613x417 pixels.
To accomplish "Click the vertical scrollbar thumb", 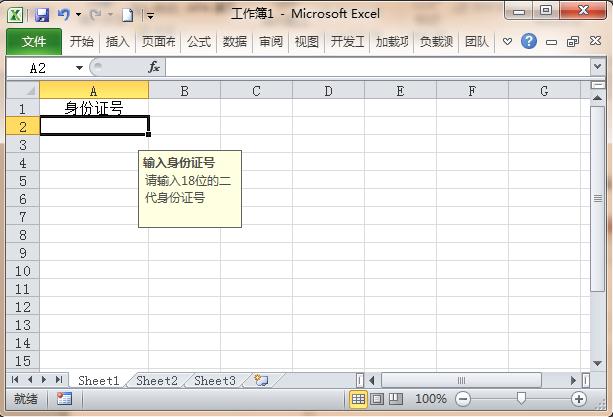I will pyautogui.click(x=597, y=199).
